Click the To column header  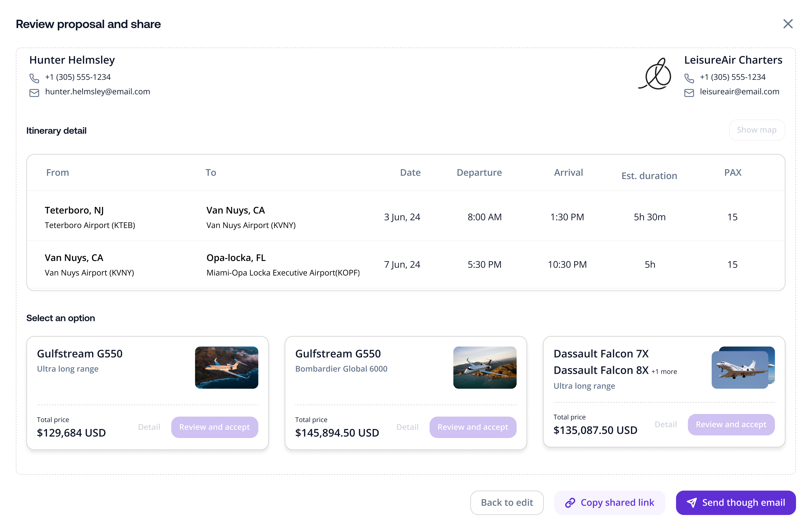tap(211, 172)
